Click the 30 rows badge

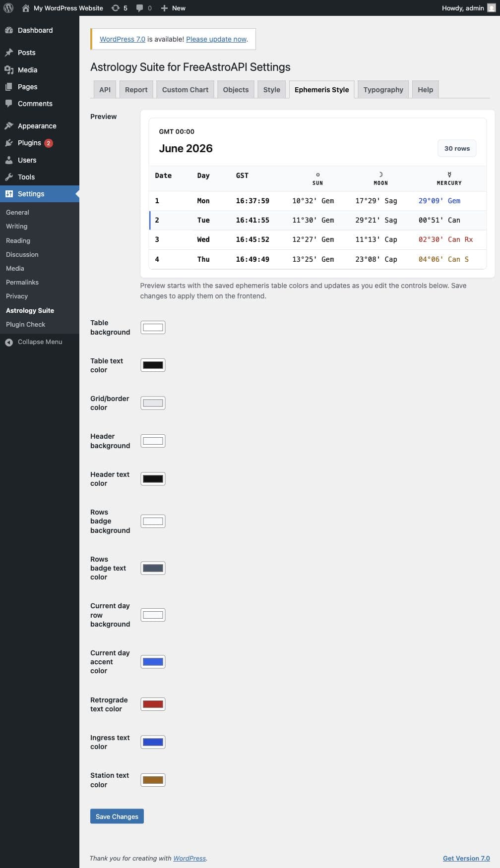point(457,148)
